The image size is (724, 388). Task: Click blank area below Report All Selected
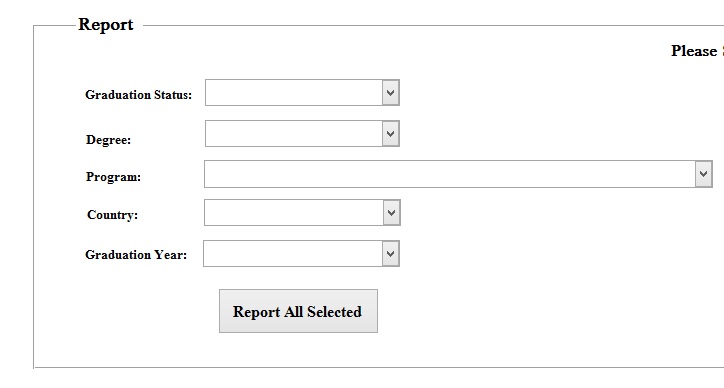[x=298, y=350]
